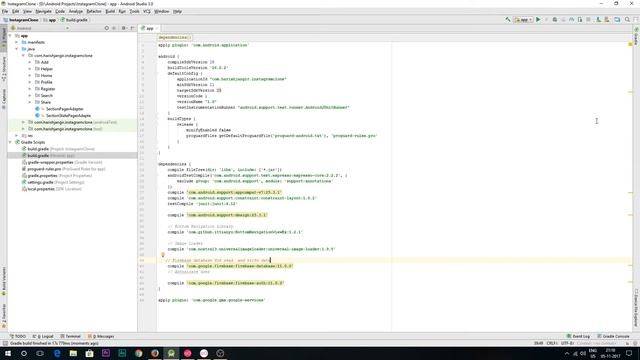
Task: Open project panel settings gear icon
Action: pyautogui.click(x=123, y=28)
